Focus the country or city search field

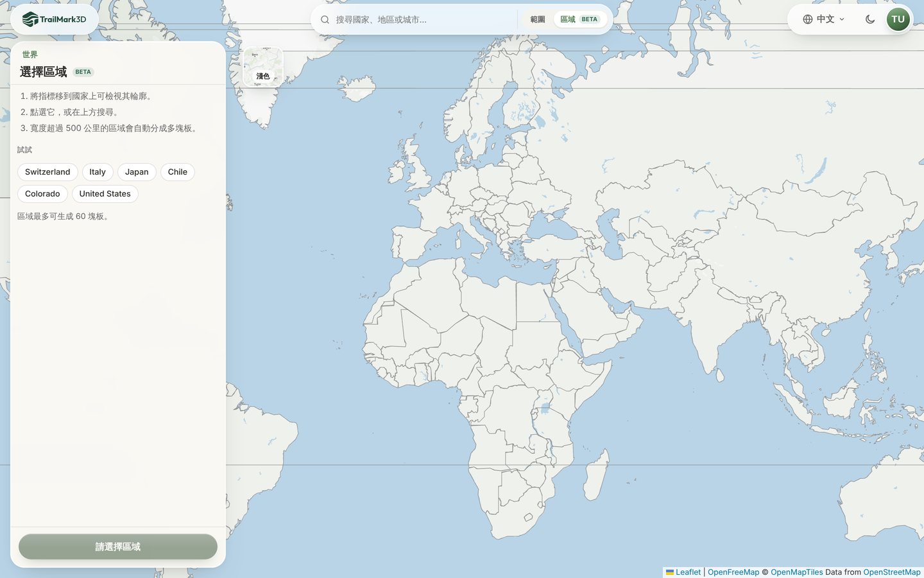[424, 20]
